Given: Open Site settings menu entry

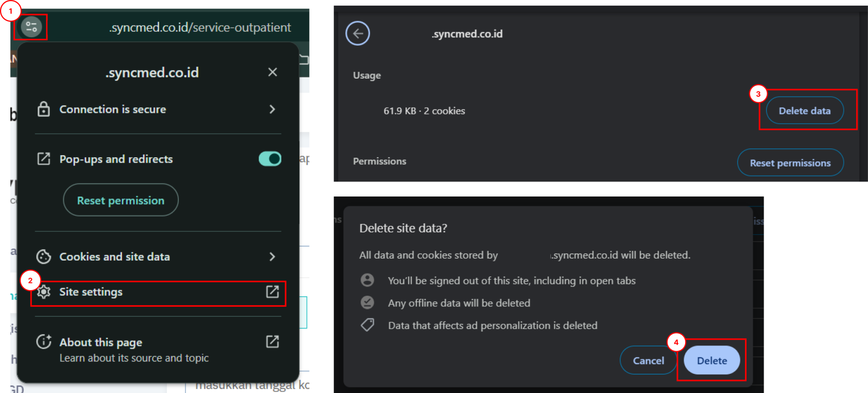Looking at the screenshot, I should (91, 292).
